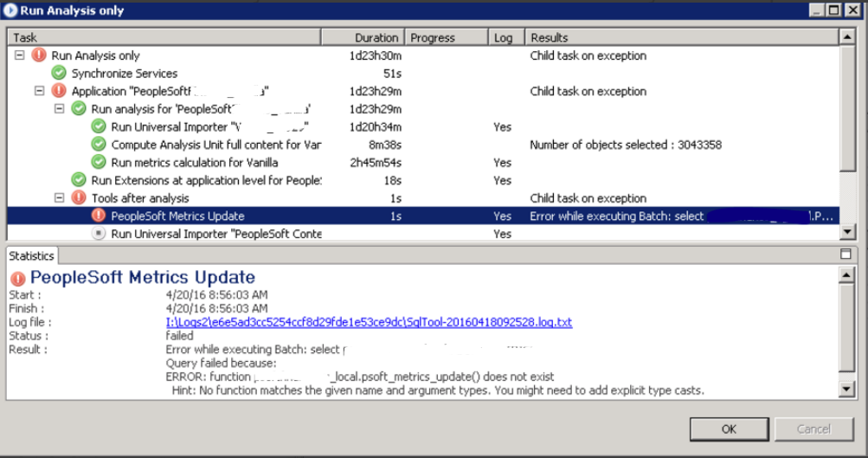The height and width of the screenshot is (458, 868).
Task: Click Statistics panel scrollbar up arrow
Action: (x=846, y=274)
